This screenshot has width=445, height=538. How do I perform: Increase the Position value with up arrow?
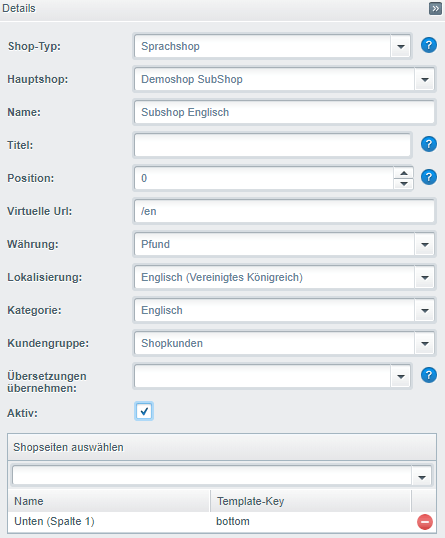click(x=403, y=173)
